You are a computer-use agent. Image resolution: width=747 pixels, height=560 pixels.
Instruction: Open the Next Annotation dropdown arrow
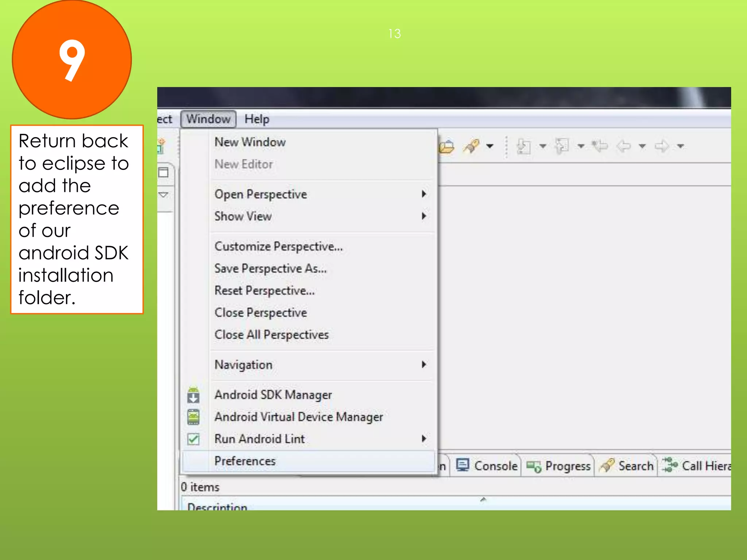pyautogui.click(x=543, y=147)
